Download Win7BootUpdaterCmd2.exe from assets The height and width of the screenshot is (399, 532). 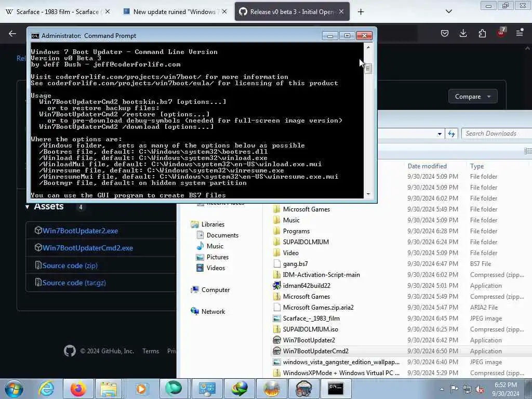[88, 248]
